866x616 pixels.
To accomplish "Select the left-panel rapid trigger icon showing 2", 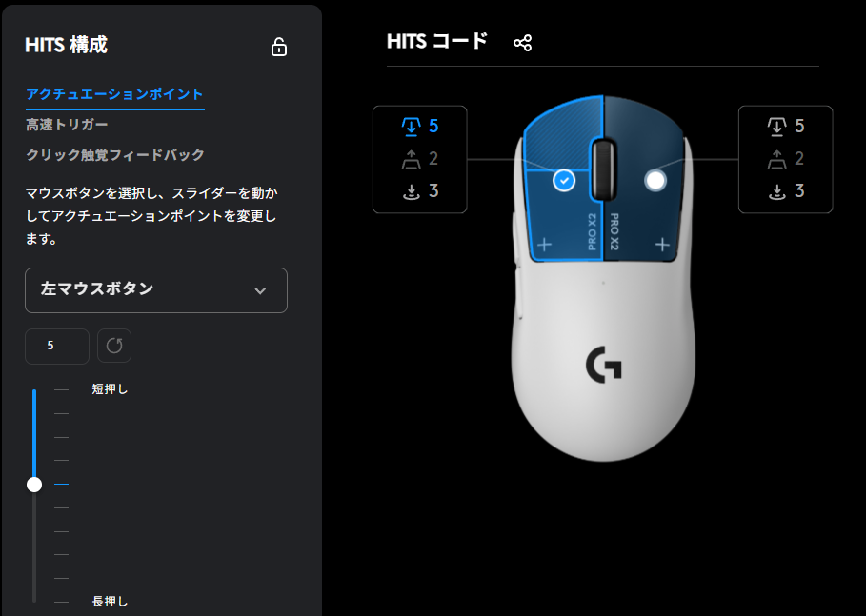I will pyautogui.click(x=411, y=159).
